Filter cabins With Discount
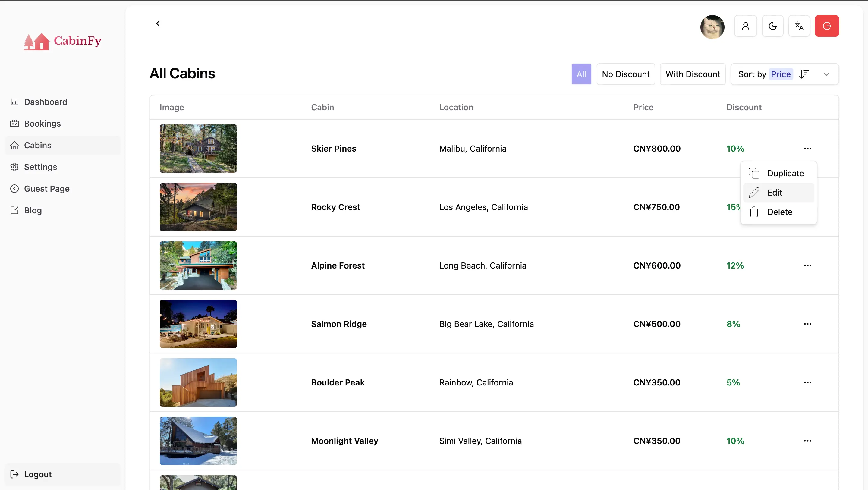The image size is (868, 490). tap(693, 74)
